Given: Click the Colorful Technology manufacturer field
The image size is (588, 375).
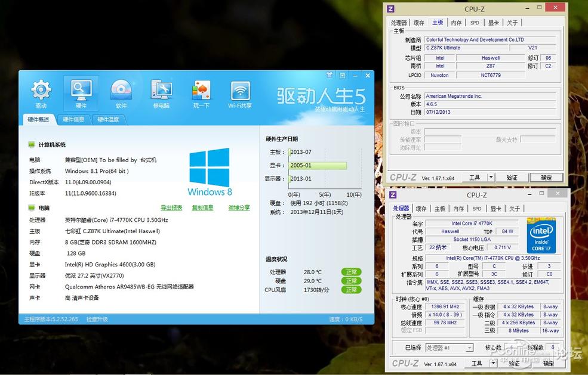Looking at the screenshot, I should pyautogui.click(x=490, y=40).
